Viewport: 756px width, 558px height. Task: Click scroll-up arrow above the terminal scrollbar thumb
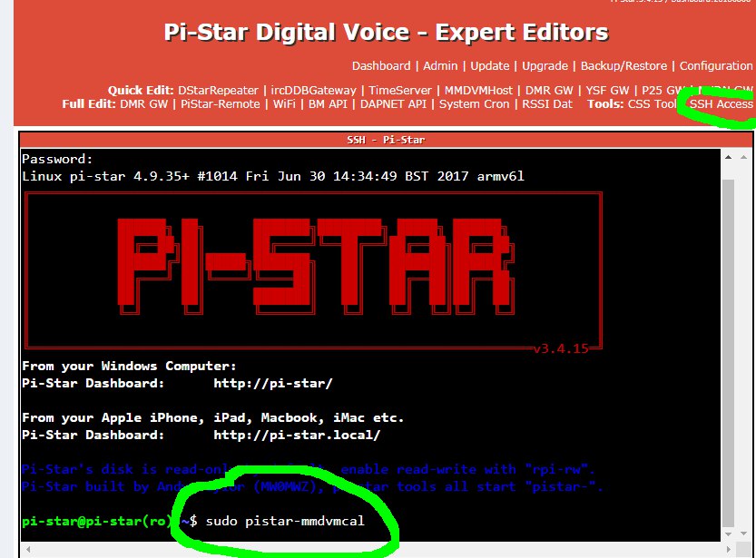(728, 157)
